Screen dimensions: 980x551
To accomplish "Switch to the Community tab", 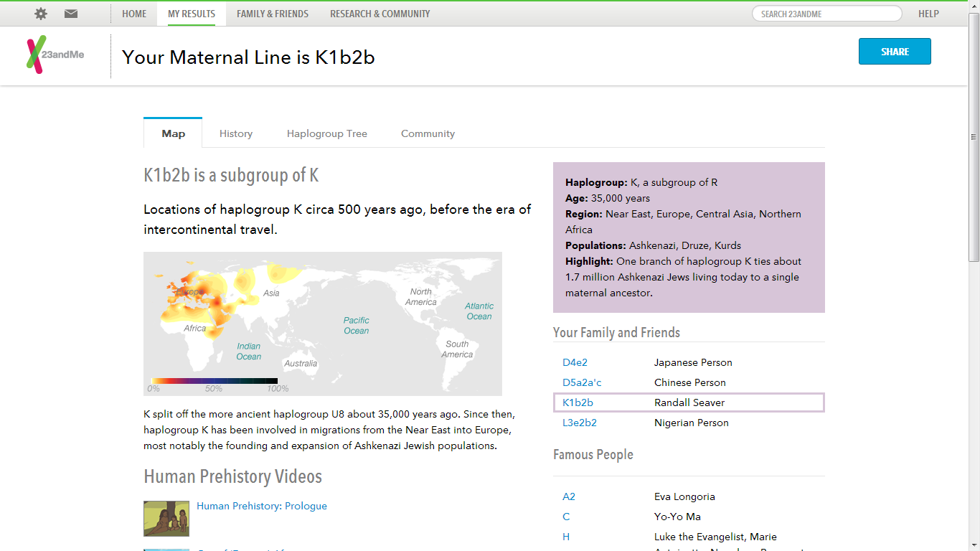I will click(428, 133).
